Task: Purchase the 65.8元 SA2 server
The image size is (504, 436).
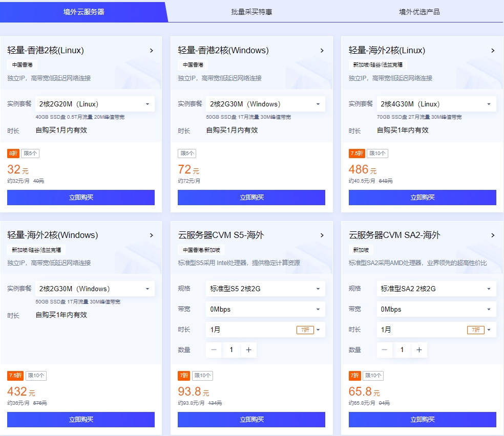Action: (x=423, y=420)
